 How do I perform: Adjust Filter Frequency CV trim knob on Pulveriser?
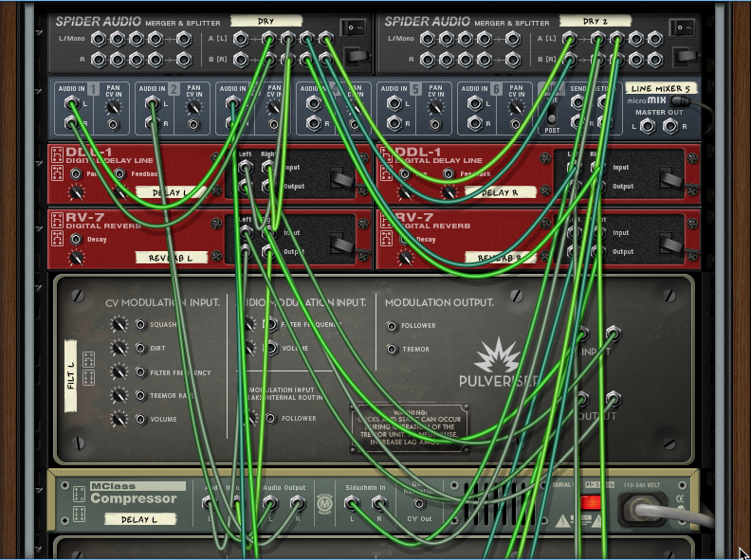[119, 371]
